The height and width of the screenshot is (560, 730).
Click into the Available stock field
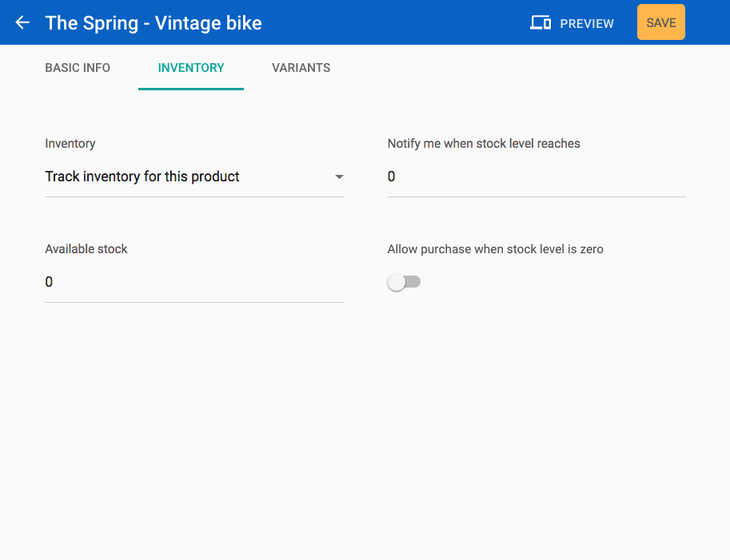194,282
